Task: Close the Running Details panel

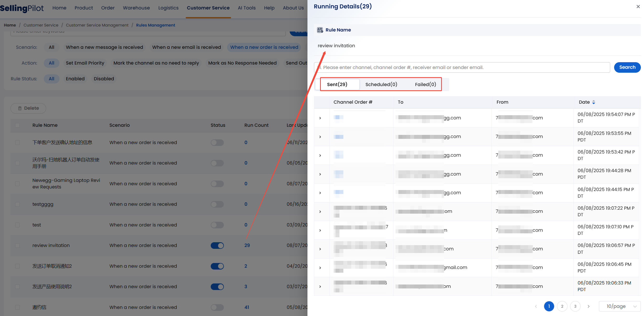Action: coord(638,7)
